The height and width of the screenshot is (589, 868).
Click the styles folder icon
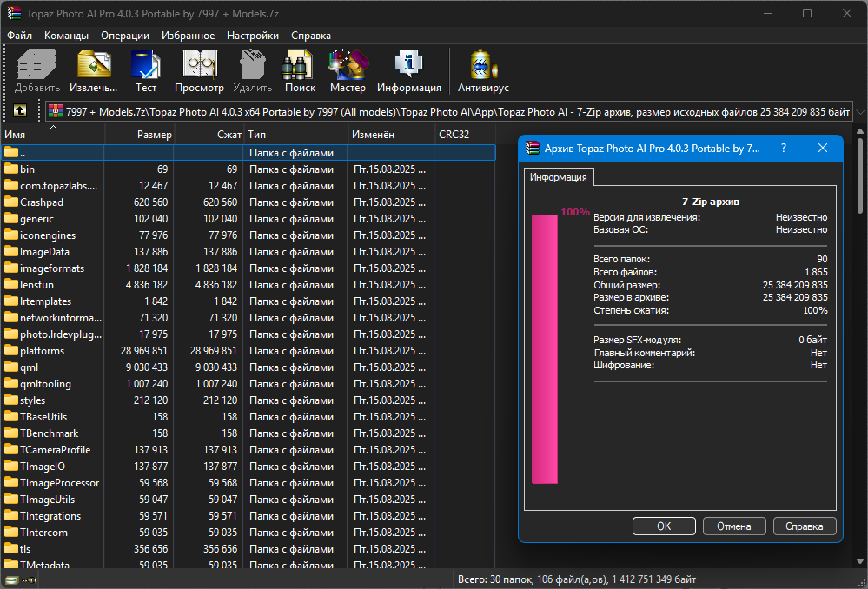pyautogui.click(x=11, y=400)
